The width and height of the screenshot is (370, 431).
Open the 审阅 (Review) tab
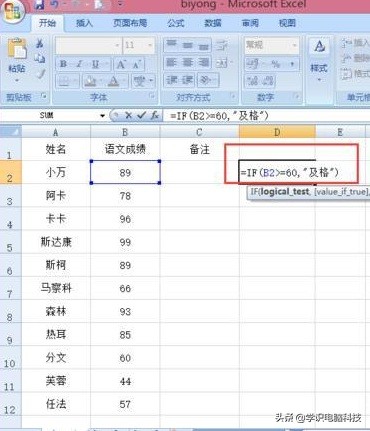(250, 23)
